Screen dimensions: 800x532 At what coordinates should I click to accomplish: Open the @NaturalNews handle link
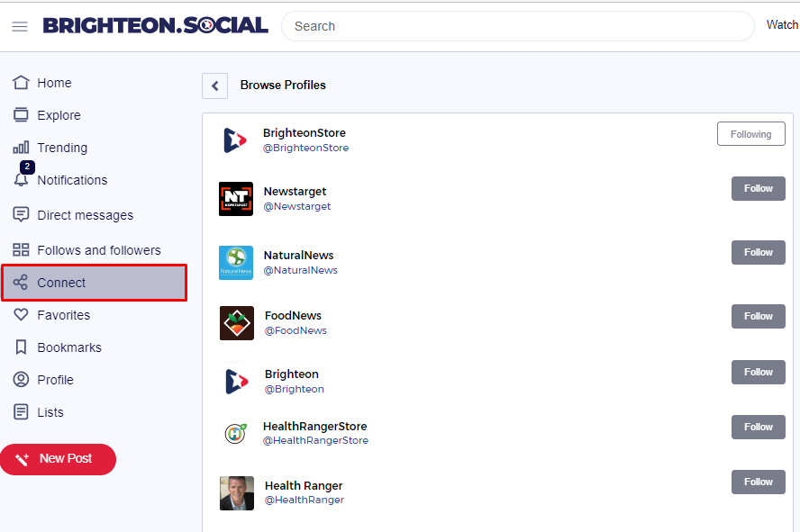point(301,270)
